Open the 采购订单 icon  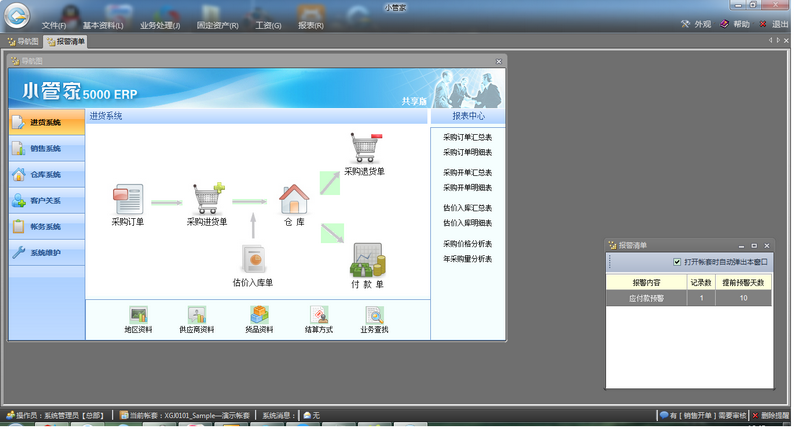click(128, 199)
